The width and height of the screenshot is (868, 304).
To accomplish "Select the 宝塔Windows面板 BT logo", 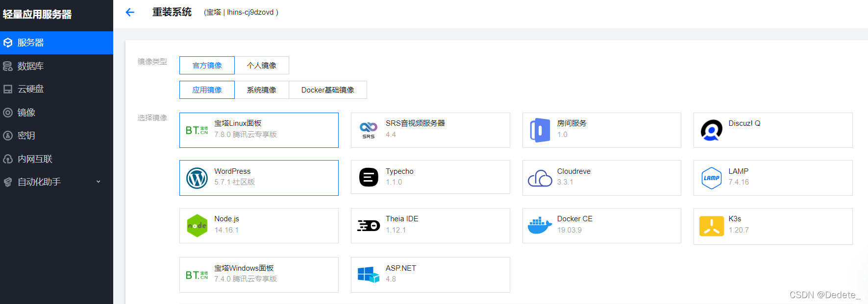I will click(197, 275).
